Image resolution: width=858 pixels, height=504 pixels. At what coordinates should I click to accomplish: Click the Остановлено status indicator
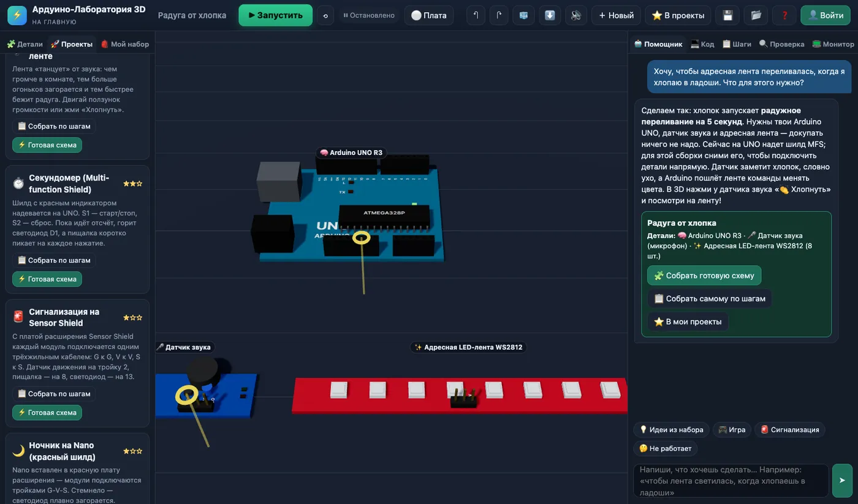point(369,15)
